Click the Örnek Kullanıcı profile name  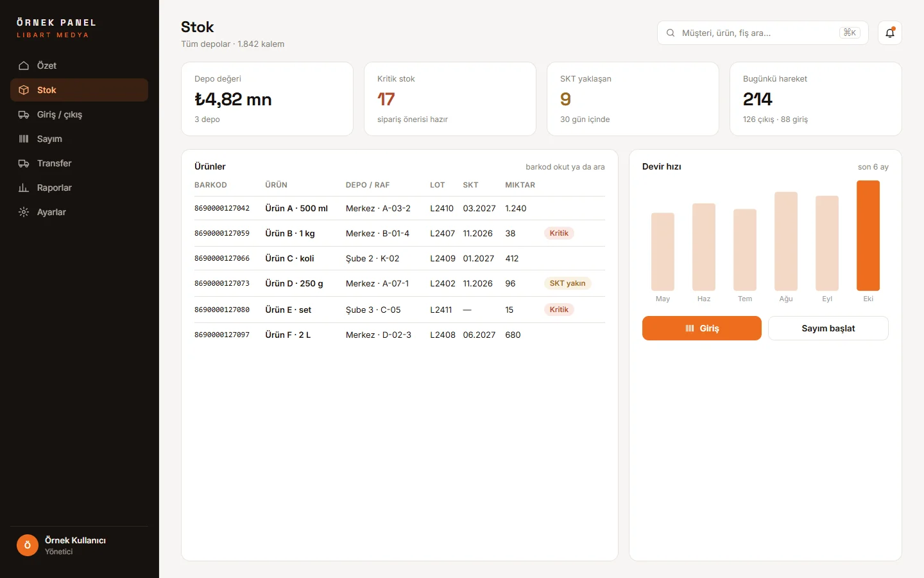75,540
